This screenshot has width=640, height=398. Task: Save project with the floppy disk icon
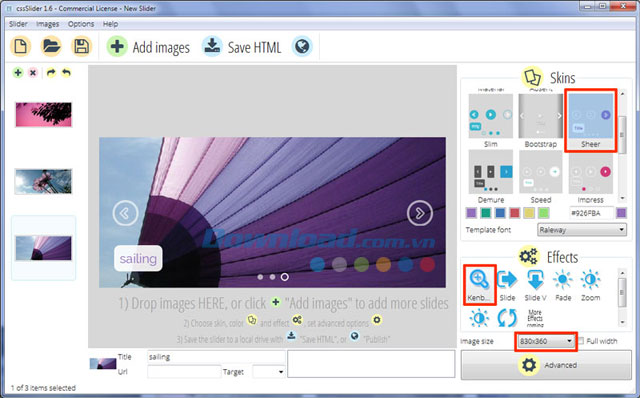click(x=81, y=46)
